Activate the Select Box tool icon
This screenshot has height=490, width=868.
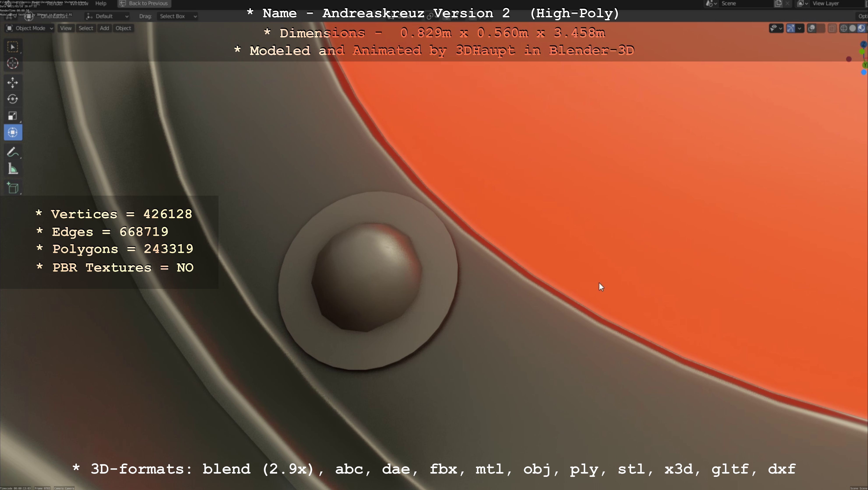pos(13,47)
